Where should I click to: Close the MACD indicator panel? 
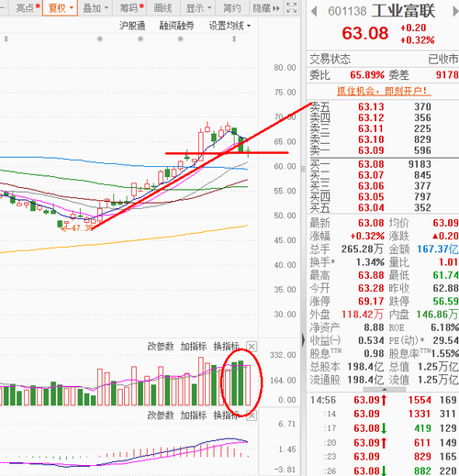(x=252, y=415)
